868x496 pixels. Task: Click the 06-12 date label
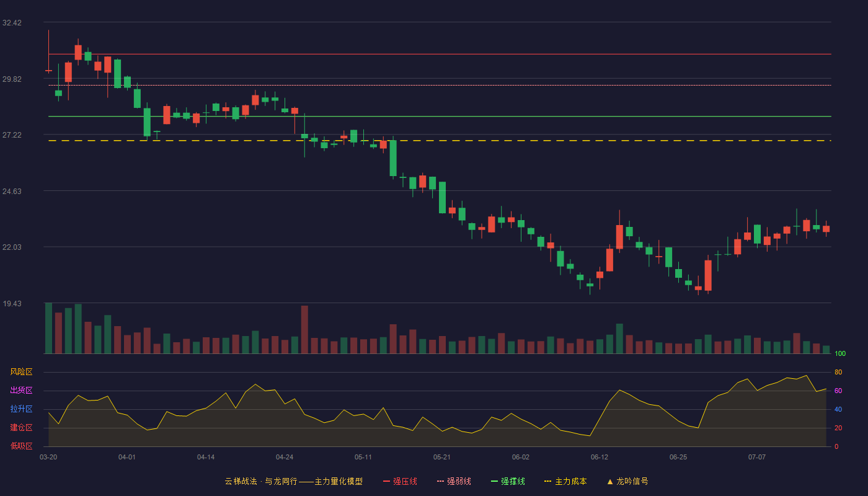pyautogui.click(x=600, y=457)
